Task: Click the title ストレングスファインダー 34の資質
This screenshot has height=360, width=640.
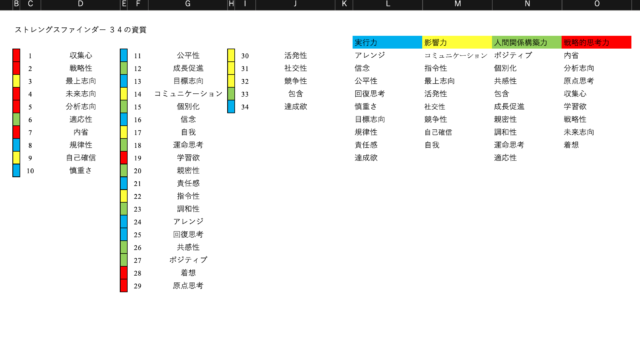Action: point(80,30)
